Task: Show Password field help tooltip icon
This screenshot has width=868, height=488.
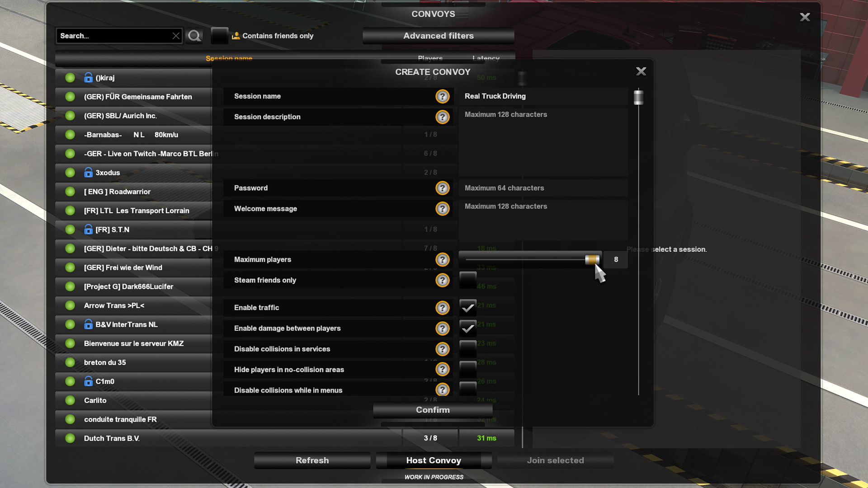Action: pyautogui.click(x=442, y=188)
